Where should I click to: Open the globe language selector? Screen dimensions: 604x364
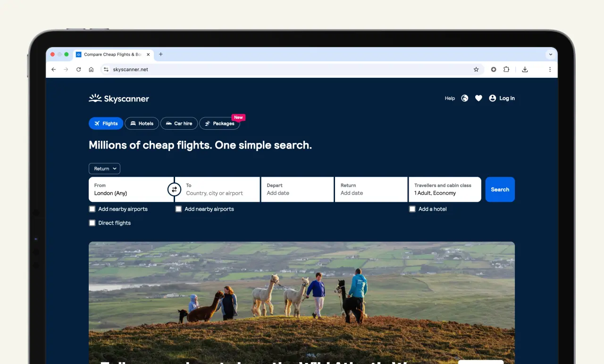pyautogui.click(x=464, y=98)
